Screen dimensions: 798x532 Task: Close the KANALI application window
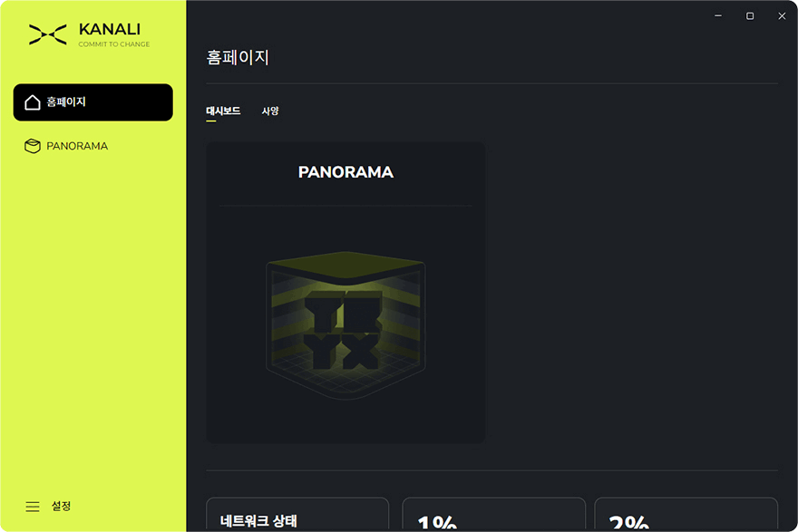click(782, 15)
